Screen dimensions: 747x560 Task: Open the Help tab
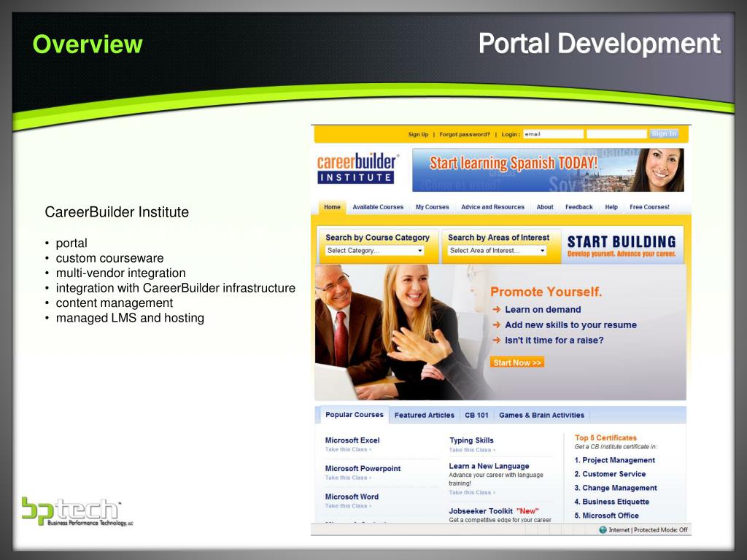(611, 207)
